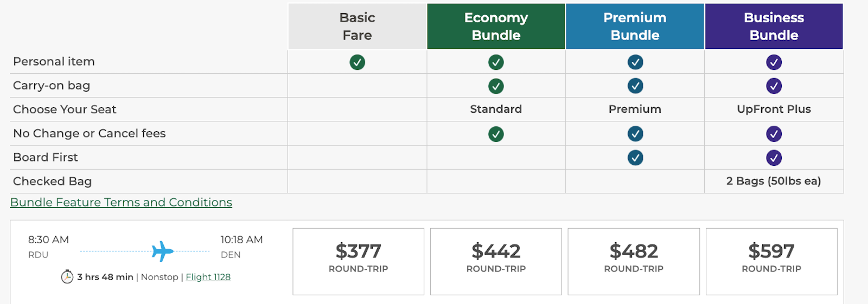The height and width of the screenshot is (304, 868).
Task: Click Business Bundle Board First checkmark
Action: coord(774,158)
